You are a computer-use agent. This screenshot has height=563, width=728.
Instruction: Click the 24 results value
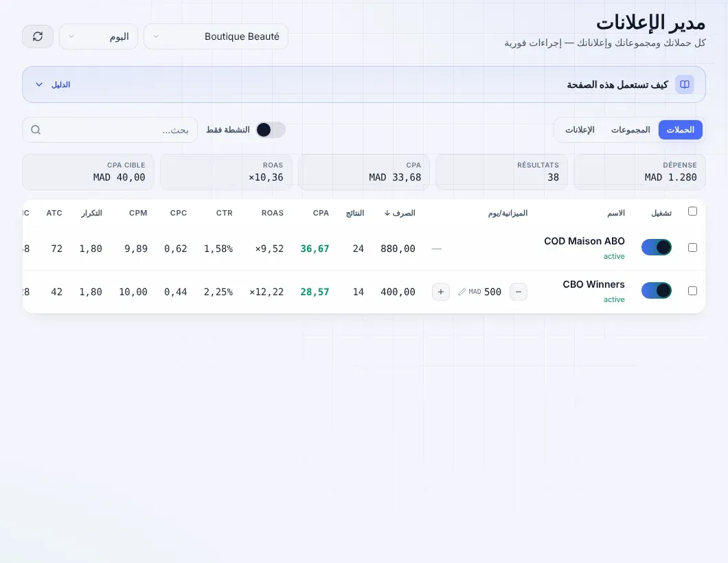(359, 249)
